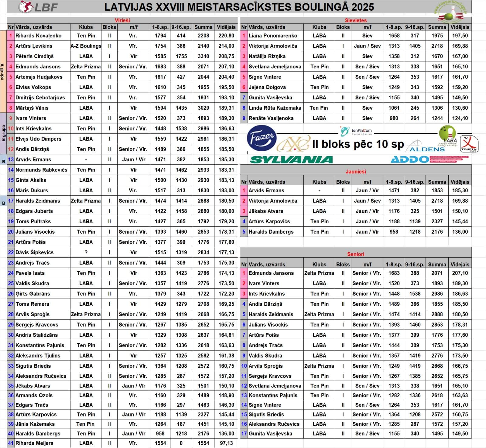Image resolution: width=486 pixels, height=448 pixels.
Task: Click the gold AXC sponsor logo
Action: click(293, 144)
